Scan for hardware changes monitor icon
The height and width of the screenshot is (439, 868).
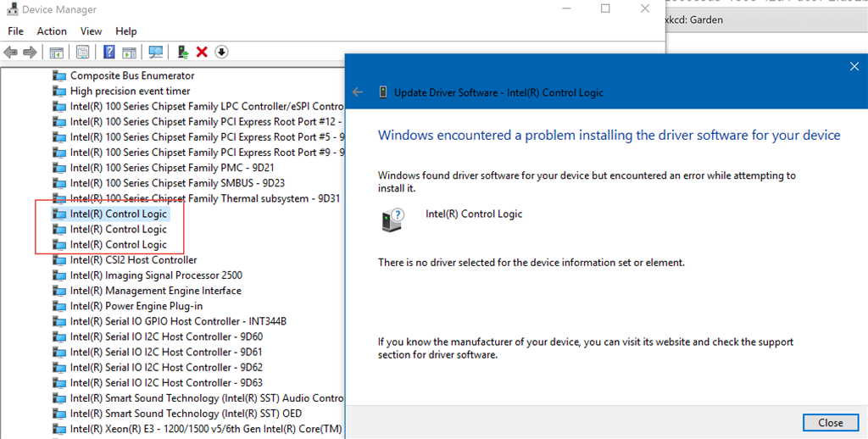(x=156, y=52)
